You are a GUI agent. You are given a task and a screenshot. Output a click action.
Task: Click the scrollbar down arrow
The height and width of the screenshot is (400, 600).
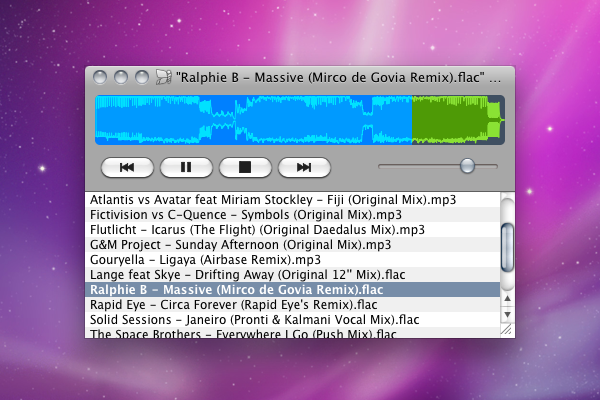pos(507,315)
